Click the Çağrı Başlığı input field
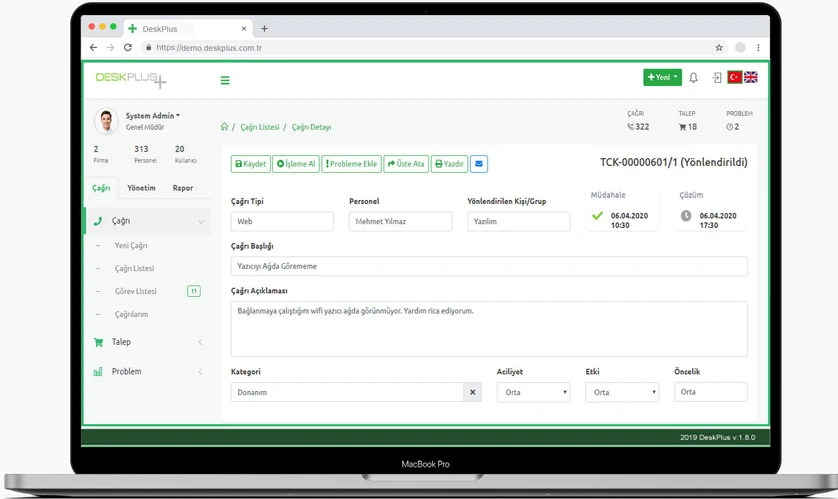838x499 pixels. [488, 266]
